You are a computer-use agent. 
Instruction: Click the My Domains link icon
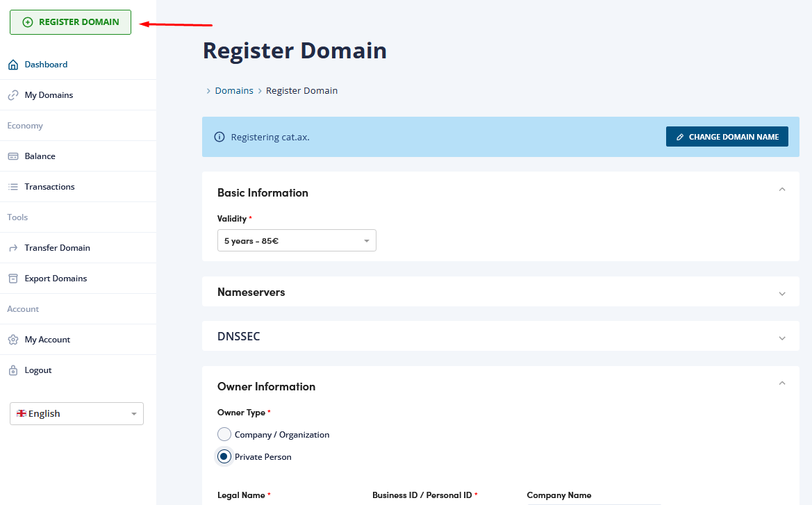pos(13,95)
